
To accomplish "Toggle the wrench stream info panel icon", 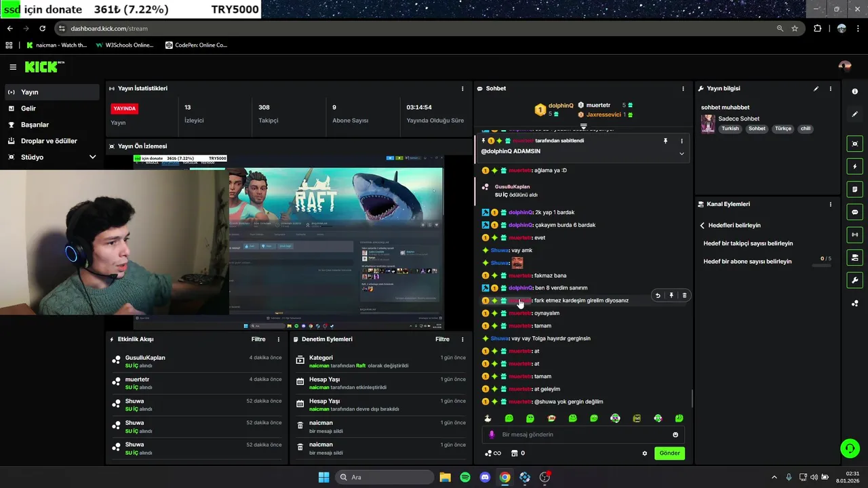I will [x=854, y=281].
